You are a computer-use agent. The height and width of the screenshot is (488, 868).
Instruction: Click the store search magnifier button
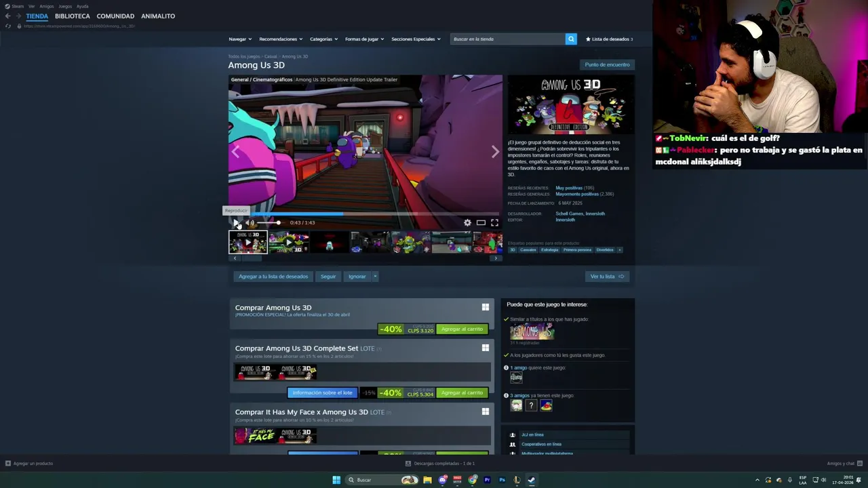(x=571, y=39)
